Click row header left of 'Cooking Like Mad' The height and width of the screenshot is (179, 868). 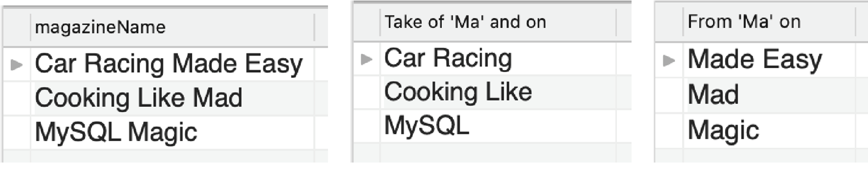pos(16,98)
